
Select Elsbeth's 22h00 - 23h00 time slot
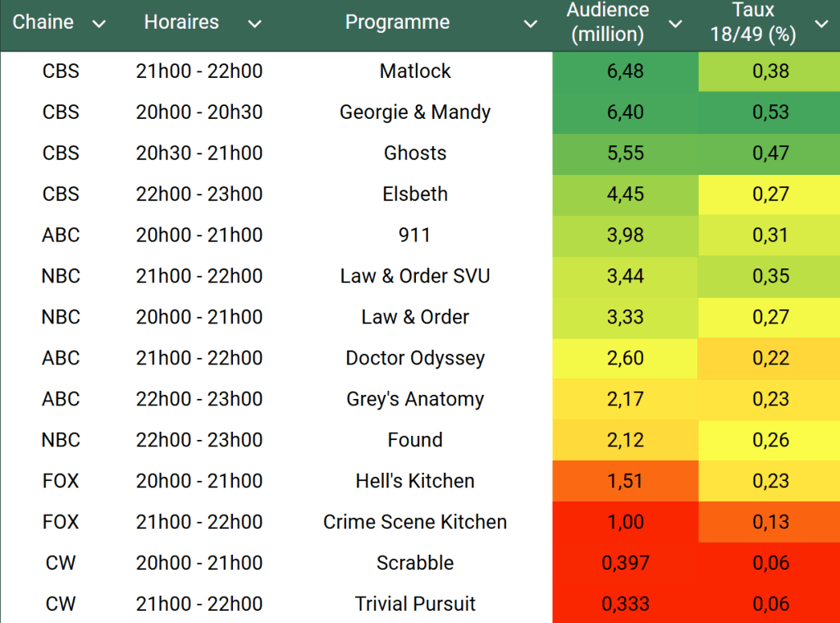199,195
